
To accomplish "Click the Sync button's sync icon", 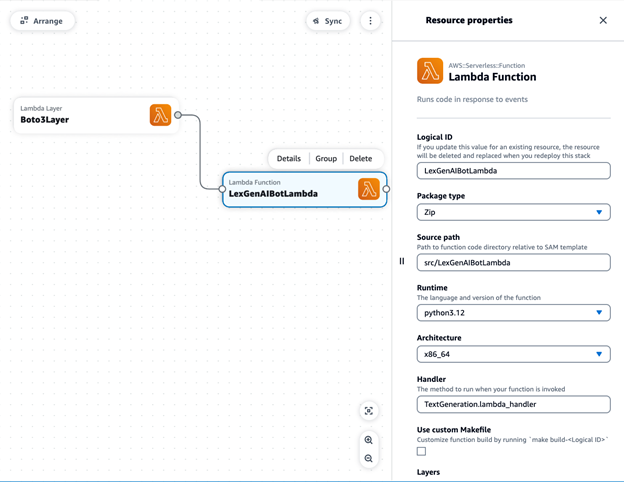I will coord(316,21).
